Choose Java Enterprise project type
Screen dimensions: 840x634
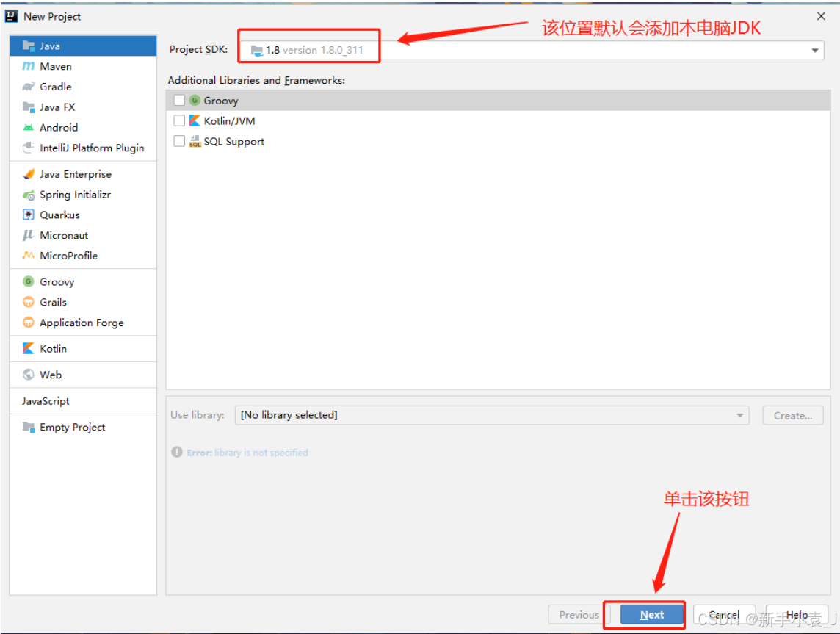tap(83, 174)
